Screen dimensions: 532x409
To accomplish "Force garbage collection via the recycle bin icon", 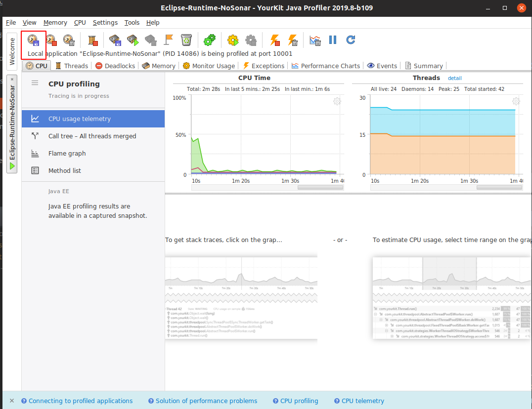I will (x=186, y=40).
